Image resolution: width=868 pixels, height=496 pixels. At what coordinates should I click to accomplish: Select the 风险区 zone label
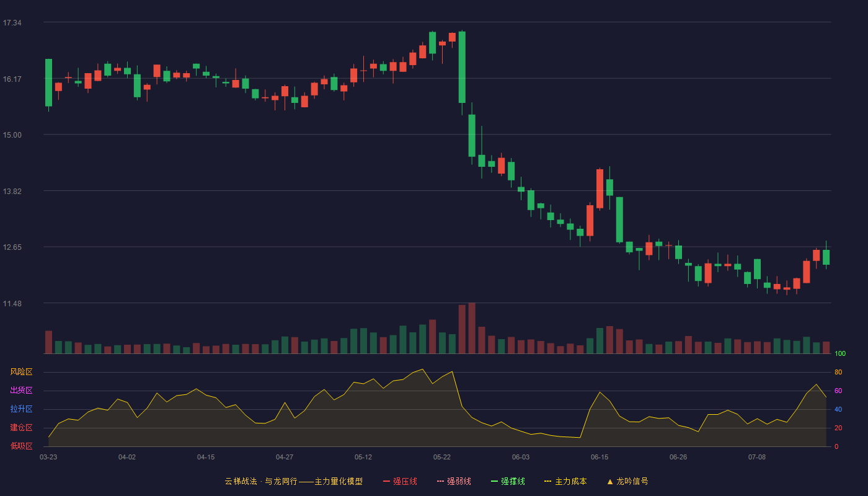coord(21,372)
